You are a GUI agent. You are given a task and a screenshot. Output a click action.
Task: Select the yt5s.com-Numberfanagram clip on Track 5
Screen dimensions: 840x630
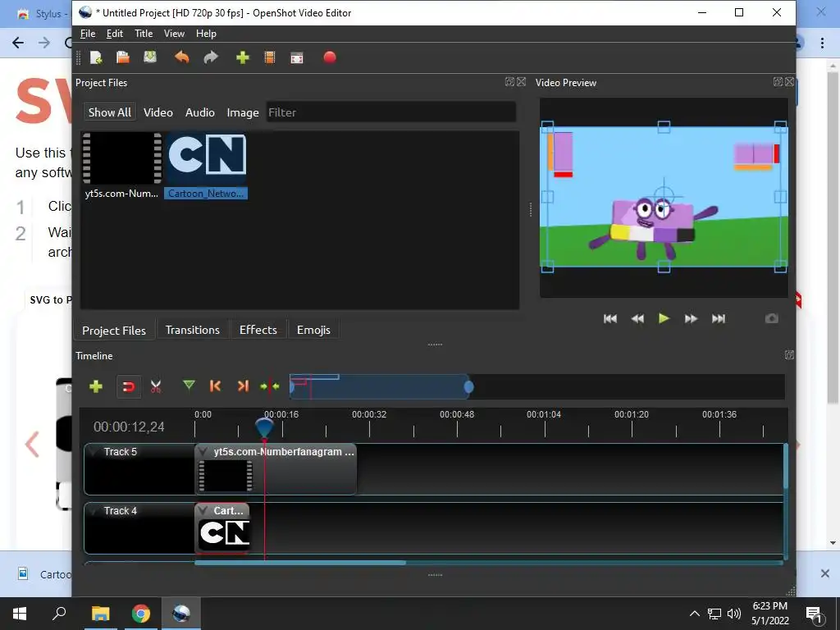click(x=276, y=468)
